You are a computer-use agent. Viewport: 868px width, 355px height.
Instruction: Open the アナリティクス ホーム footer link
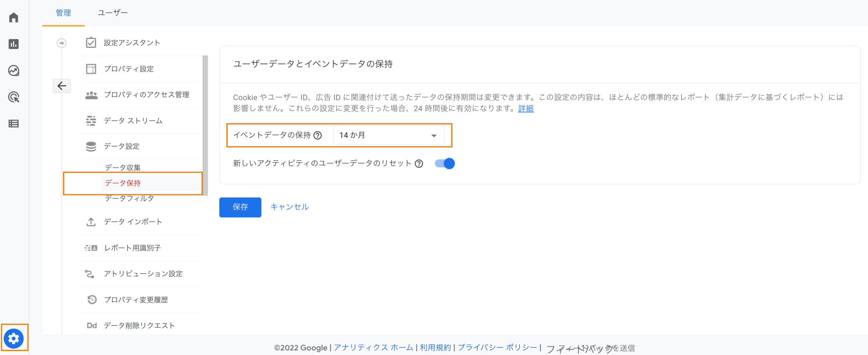pyautogui.click(x=374, y=348)
